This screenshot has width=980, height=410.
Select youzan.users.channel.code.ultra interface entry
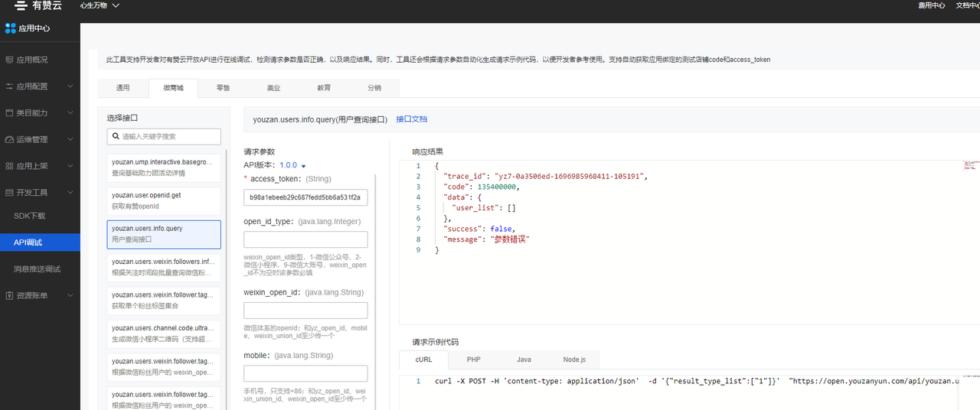pos(164,333)
